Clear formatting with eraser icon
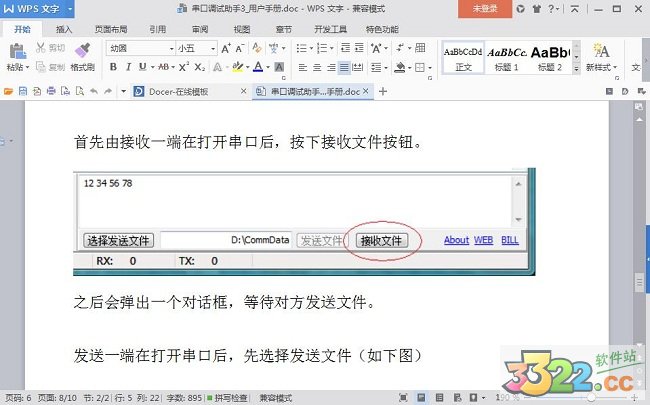Viewport: 650px width, 405px height. [257, 48]
